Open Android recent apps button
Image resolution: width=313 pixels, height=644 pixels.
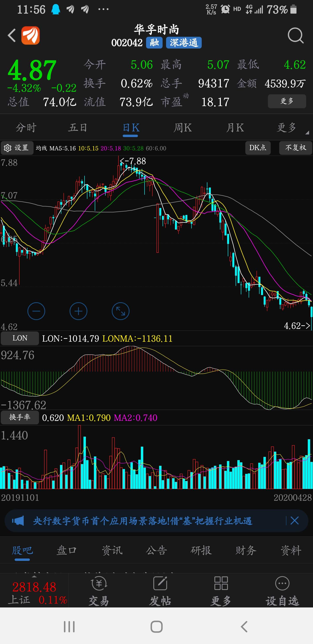coord(69,627)
